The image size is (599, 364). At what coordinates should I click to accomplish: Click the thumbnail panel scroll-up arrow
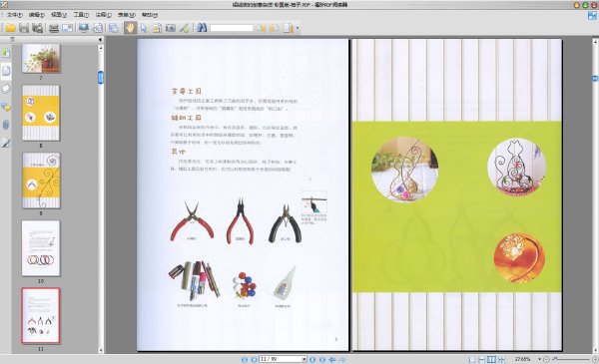tap(101, 49)
